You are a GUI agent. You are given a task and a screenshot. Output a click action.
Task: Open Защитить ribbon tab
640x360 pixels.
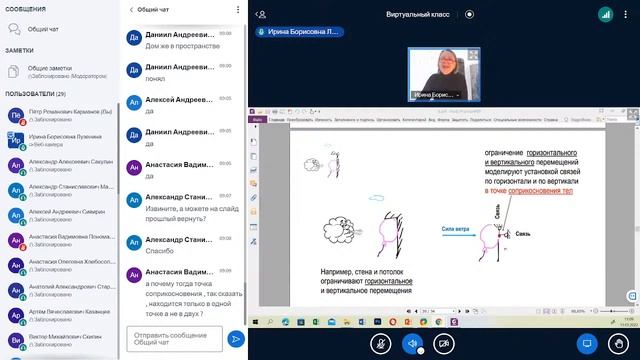(460, 120)
